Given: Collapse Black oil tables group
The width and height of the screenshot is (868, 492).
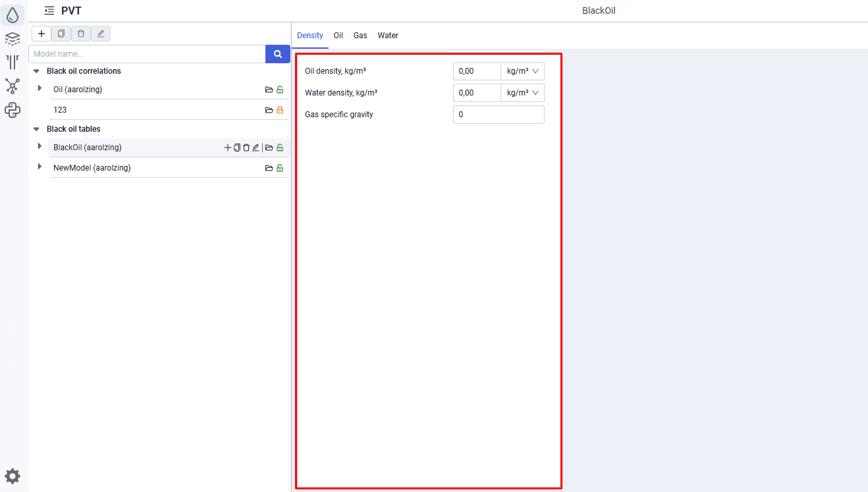Looking at the screenshot, I should (36, 129).
